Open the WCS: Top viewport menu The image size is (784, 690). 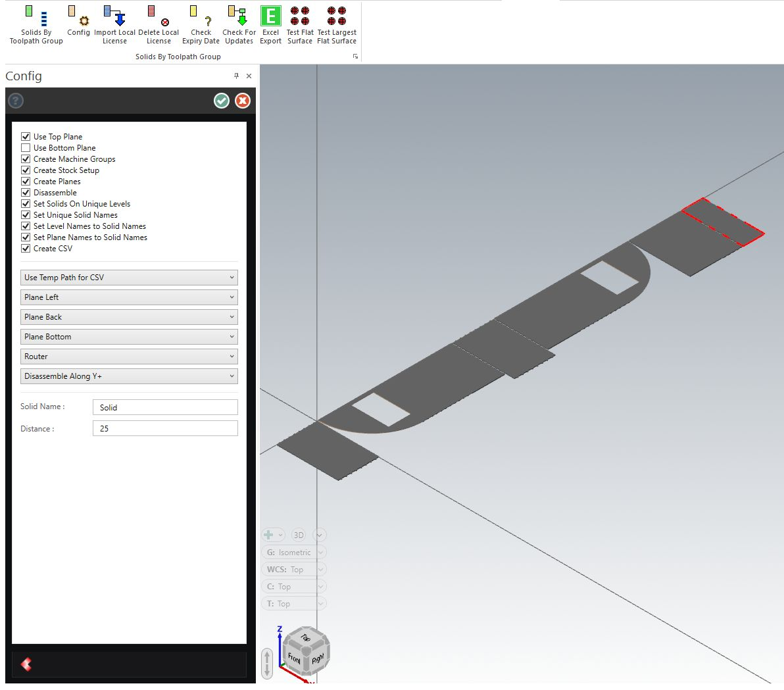click(293, 570)
